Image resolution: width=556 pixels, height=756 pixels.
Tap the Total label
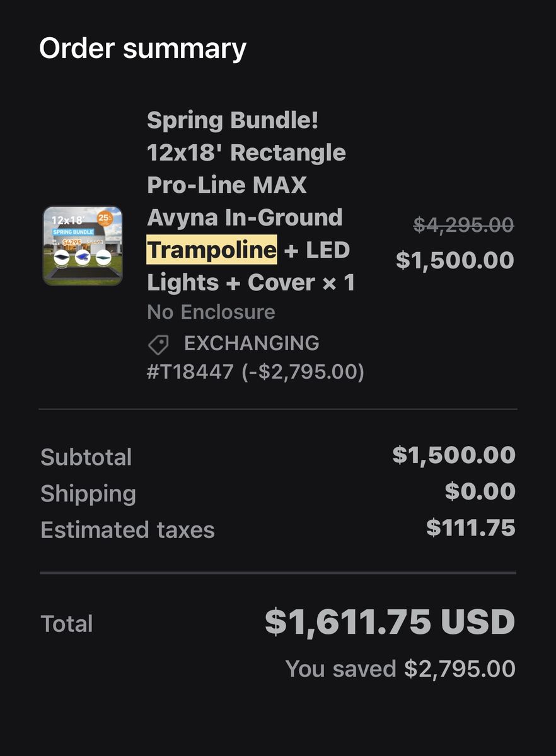click(x=67, y=624)
